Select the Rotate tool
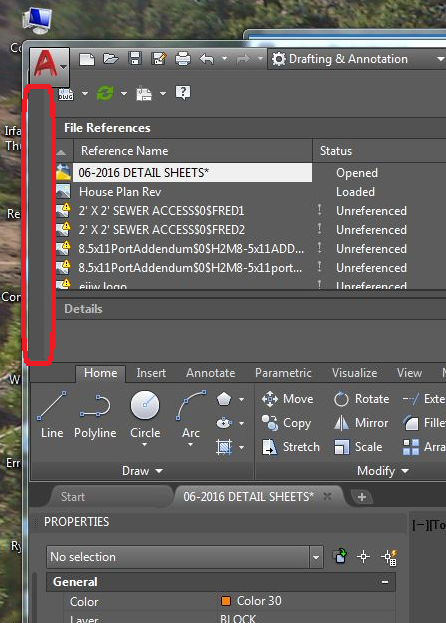Screen dimensions: 446x623 coord(361,399)
